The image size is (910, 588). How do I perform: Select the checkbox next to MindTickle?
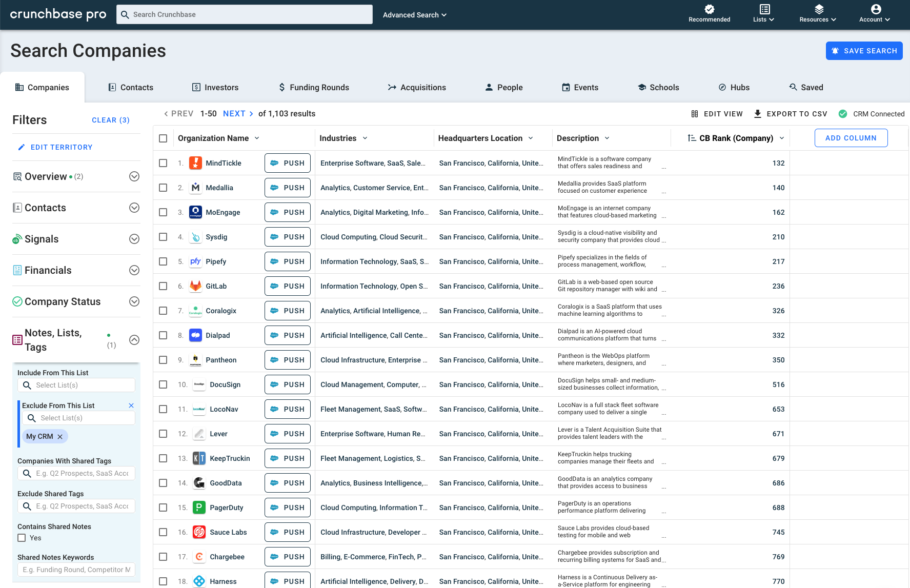pyautogui.click(x=163, y=163)
